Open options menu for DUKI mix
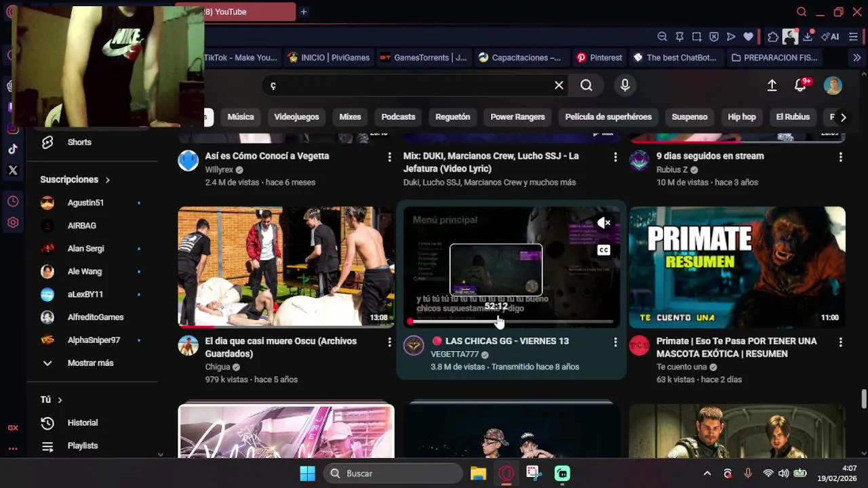This screenshot has height=488, width=868. [615, 157]
